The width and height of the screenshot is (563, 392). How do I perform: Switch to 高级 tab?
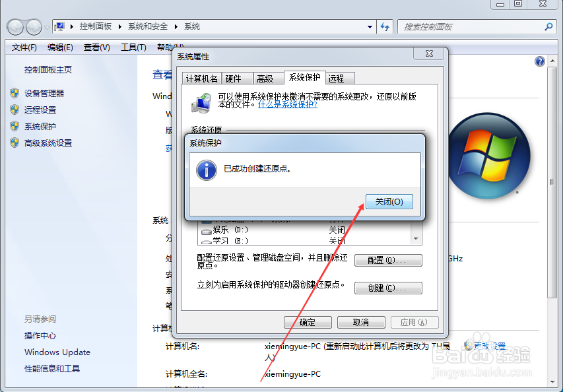pyautogui.click(x=268, y=79)
